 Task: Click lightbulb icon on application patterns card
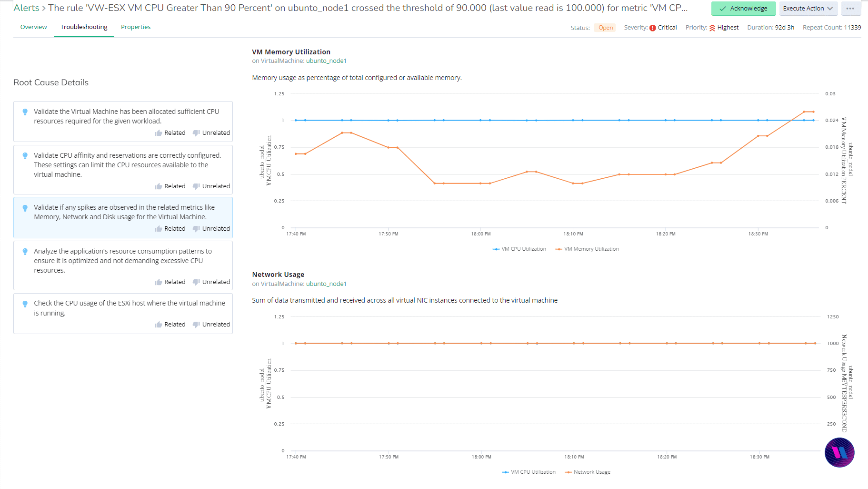coord(25,252)
